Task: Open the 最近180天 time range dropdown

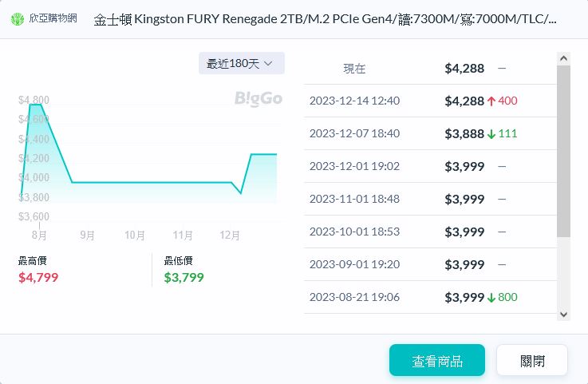Action: tap(241, 64)
